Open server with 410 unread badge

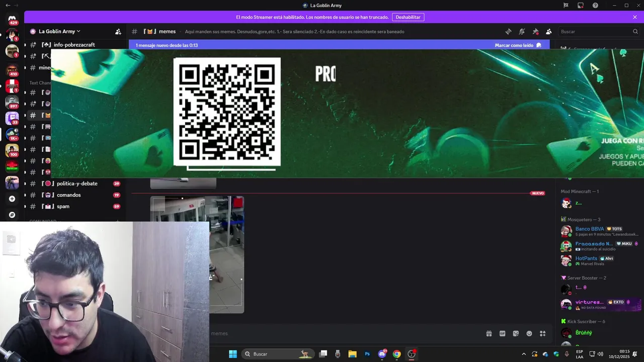tap(12, 69)
